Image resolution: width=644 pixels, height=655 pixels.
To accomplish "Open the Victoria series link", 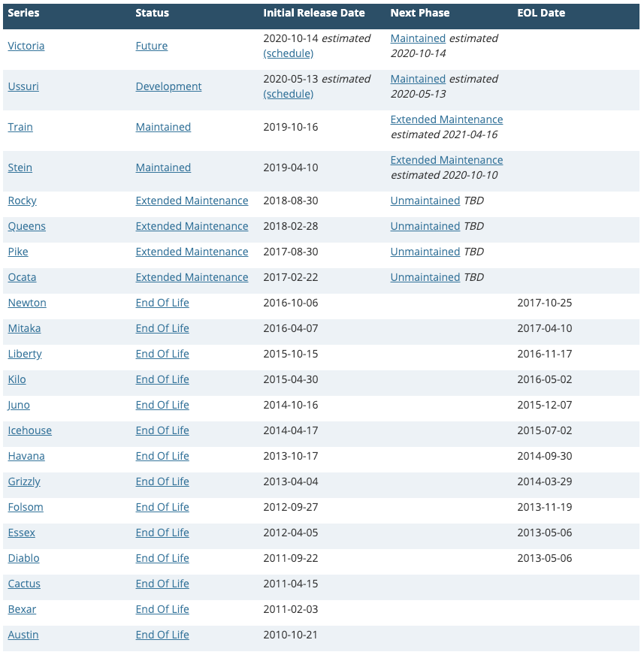I will (x=26, y=46).
